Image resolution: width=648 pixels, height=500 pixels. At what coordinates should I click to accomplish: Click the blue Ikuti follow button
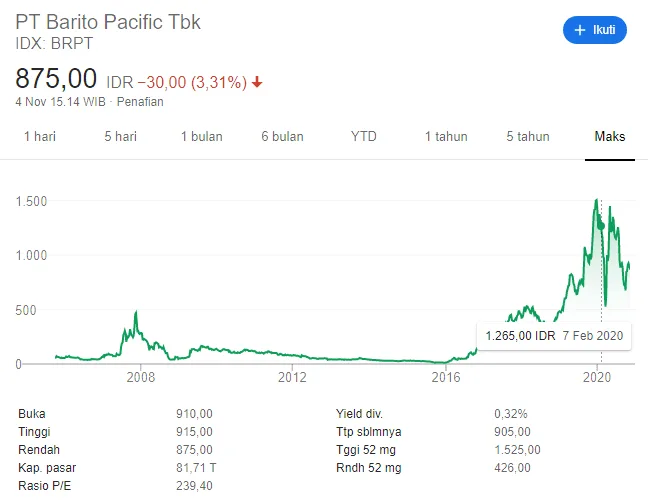(594, 30)
